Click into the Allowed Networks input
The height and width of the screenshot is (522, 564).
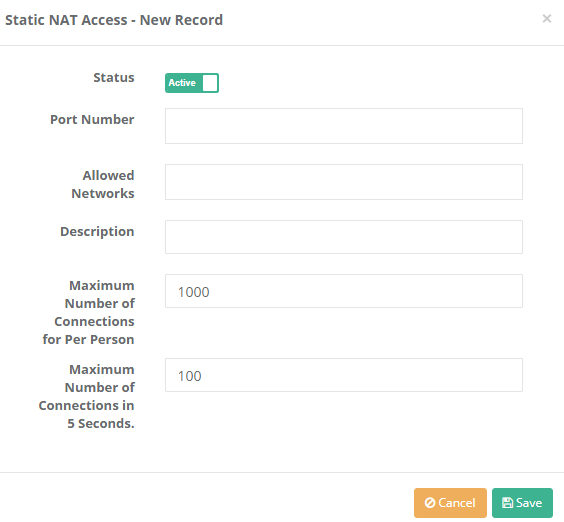tap(344, 182)
